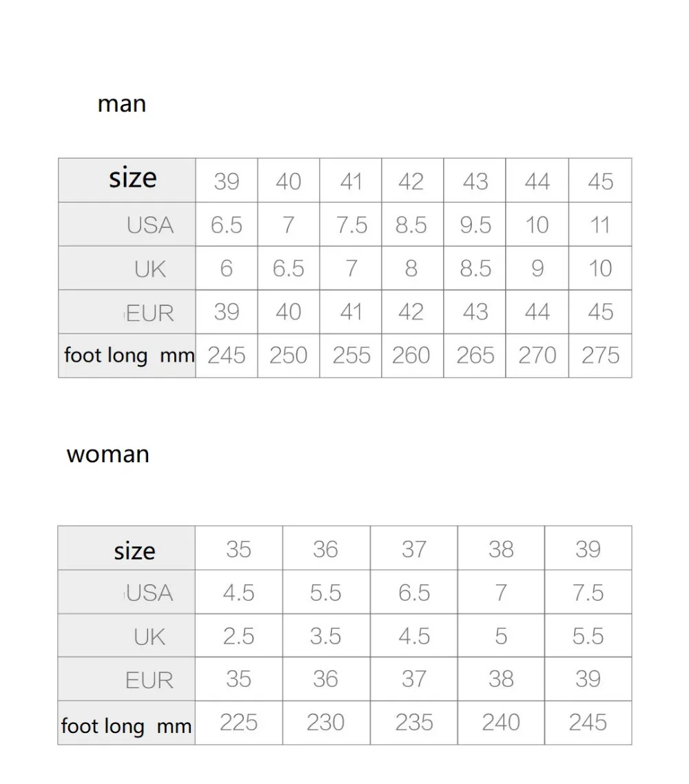Click USA 9.5 in the man table

[x=475, y=224]
